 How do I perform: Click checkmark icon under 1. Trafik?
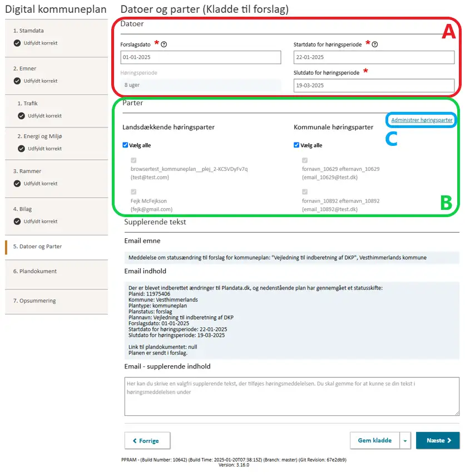point(21,116)
